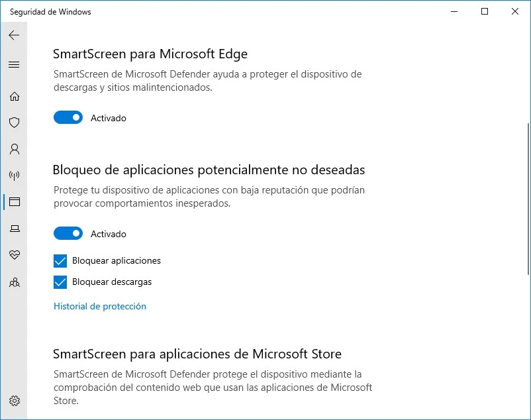
Task: Open device security laptop icon
Action: click(x=14, y=229)
